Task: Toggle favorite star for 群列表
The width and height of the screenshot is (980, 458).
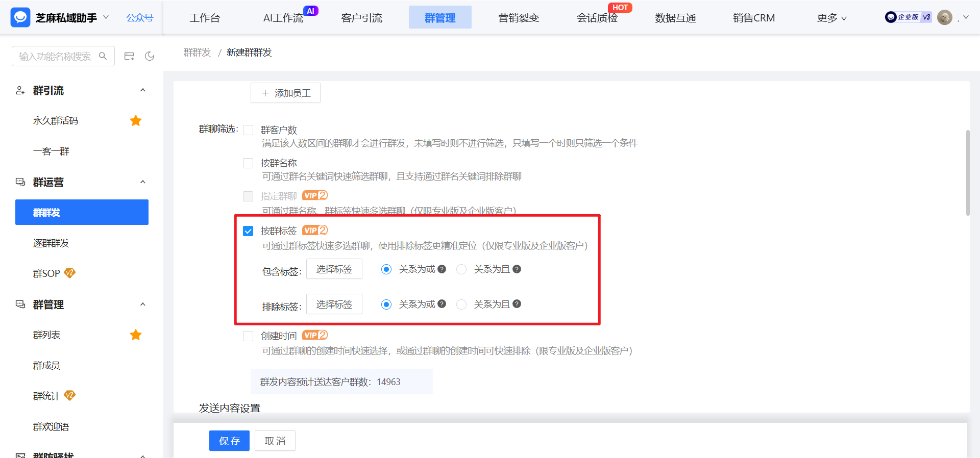Action: point(136,335)
